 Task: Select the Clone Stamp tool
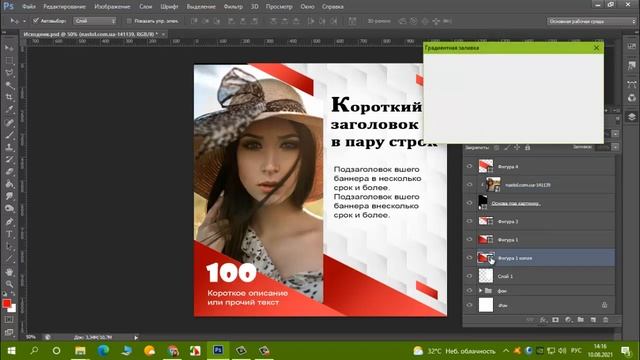click(x=9, y=147)
